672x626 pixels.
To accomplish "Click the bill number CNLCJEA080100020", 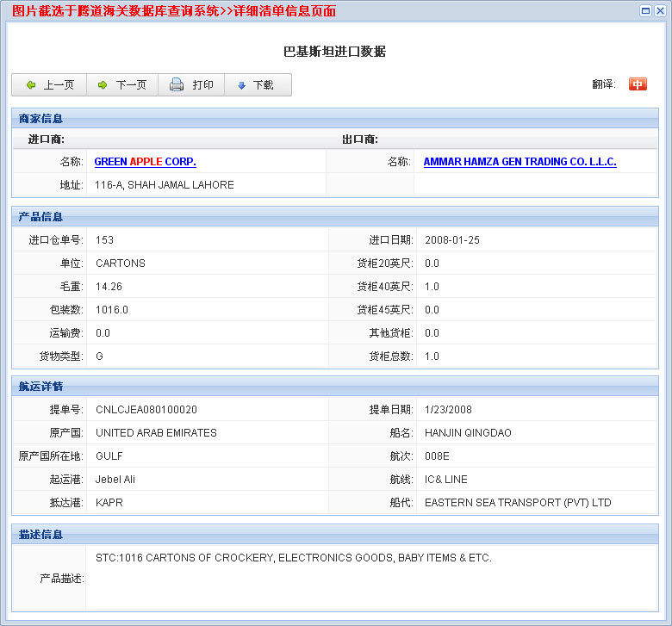I will click(146, 410).
